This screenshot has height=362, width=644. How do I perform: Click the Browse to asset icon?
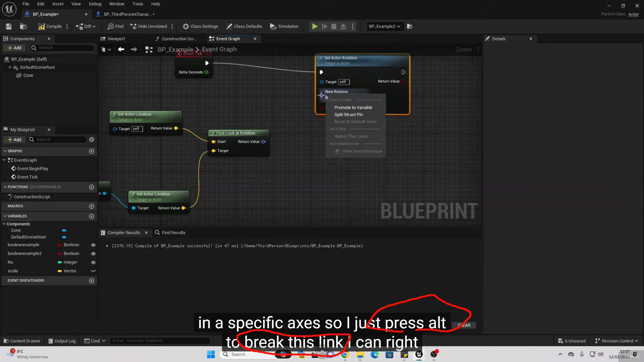click(x=23, y=26)
